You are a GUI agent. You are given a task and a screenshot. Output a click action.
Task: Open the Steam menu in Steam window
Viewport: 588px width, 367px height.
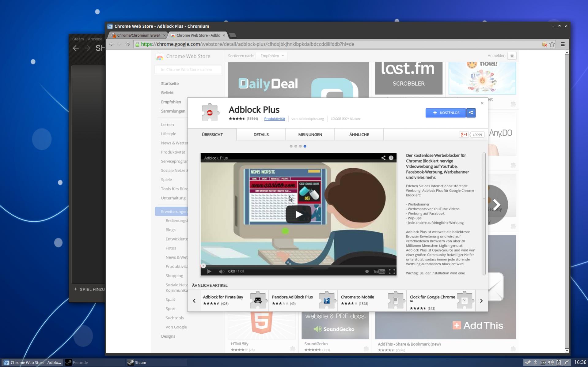click(78, 39)
